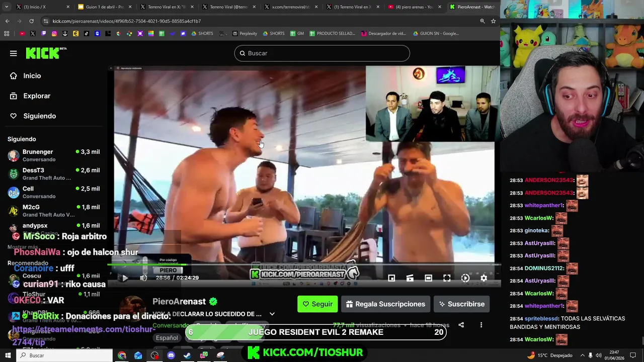Viewport: 644px width, 362px height.
Task: Follow PieroArenast with Seguir button
Action: (317, 304)
